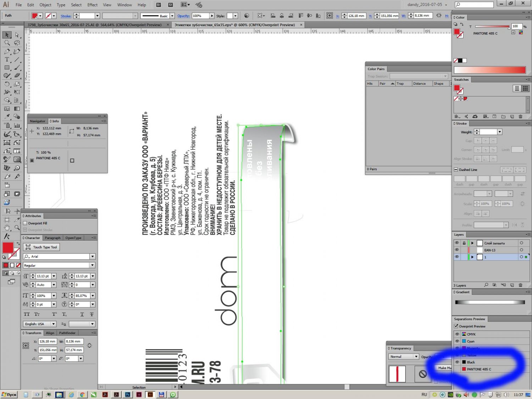The width and height of the screenshot is (532, 399).
Task: Click the Пуск start button
Action: pos(10,394)
